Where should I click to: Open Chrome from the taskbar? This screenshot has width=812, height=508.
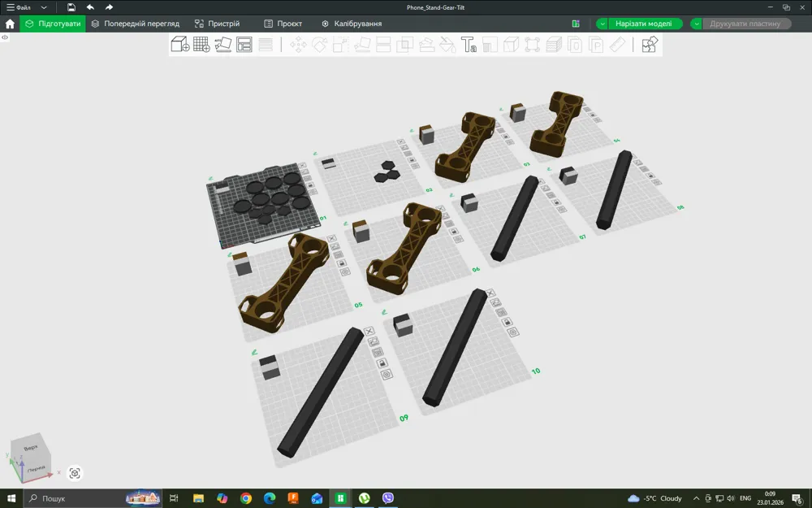(x=246, y=498)
